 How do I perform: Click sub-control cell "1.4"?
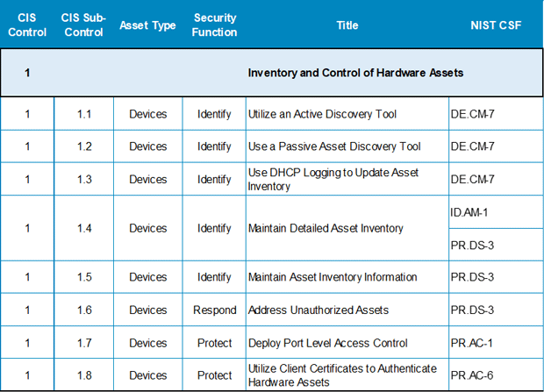(83, 228)
